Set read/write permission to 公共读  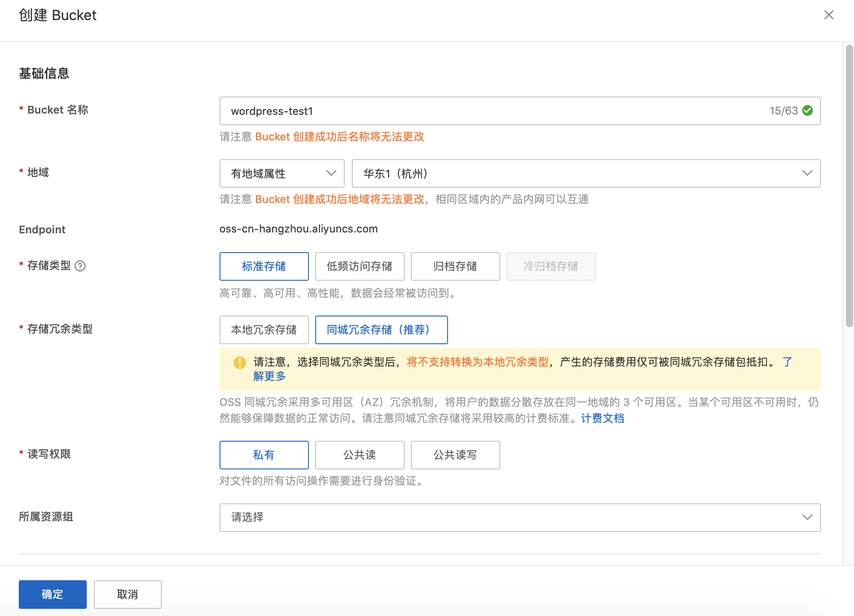coord(359,455)
